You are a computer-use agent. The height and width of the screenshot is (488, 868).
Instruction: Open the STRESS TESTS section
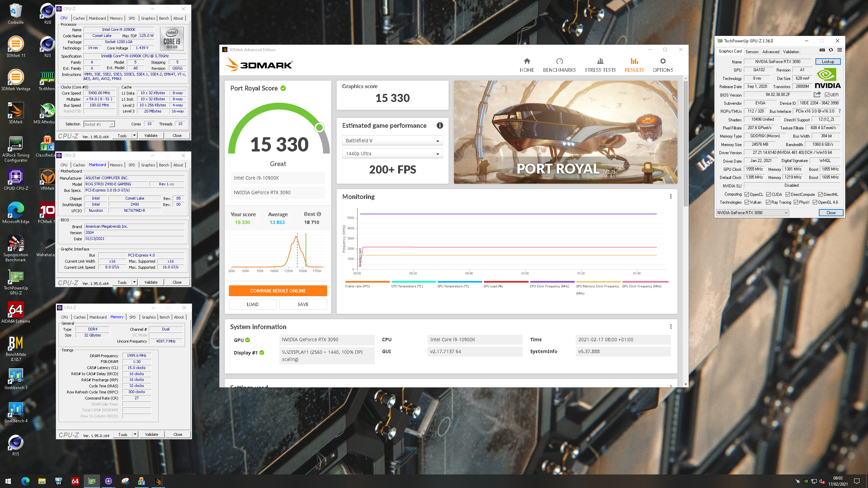click(x=600, y=65)
